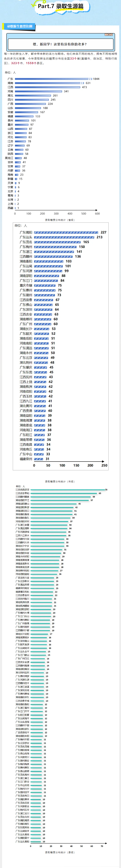Click the 录取籍贯分布统计（市级）caption

point(60,481)
